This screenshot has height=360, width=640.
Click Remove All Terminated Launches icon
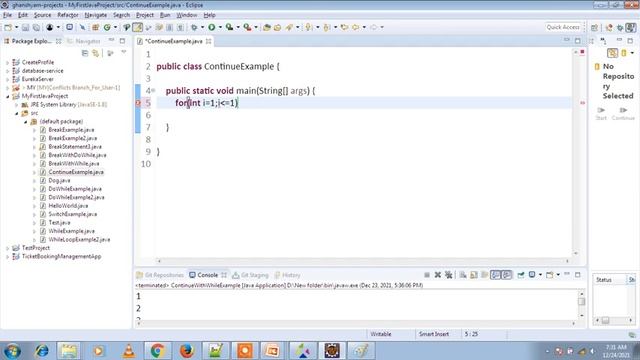449,275
